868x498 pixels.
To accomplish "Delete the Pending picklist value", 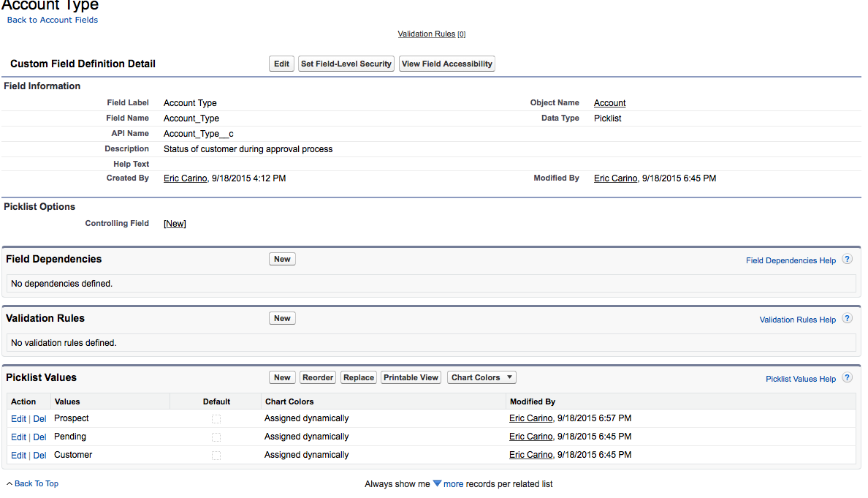I will tap(39, 437).
